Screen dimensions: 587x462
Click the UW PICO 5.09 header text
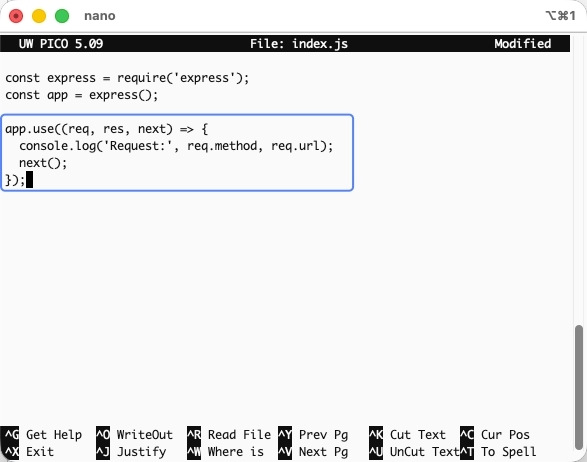[x=61, y=44]
